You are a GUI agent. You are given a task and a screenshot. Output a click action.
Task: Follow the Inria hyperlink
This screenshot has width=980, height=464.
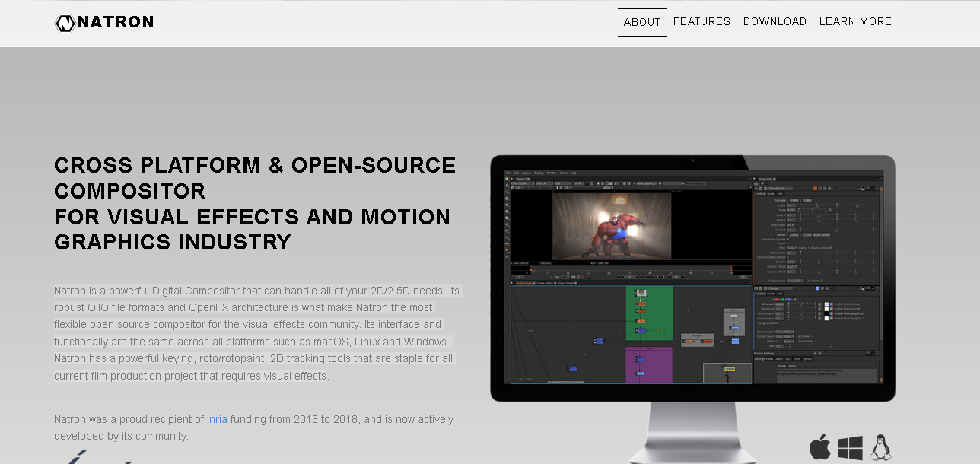[217, 419]
